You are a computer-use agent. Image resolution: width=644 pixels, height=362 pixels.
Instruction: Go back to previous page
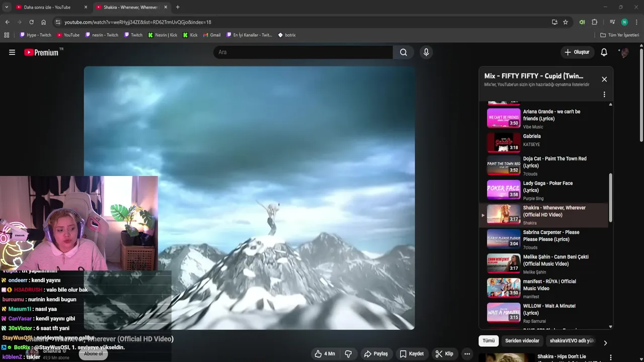tap(7, 22)
